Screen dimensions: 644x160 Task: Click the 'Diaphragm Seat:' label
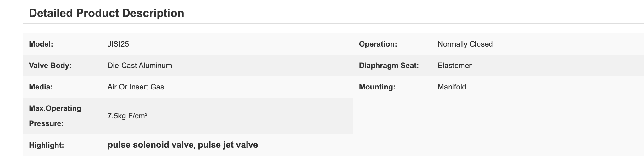(x=389, y=66)
